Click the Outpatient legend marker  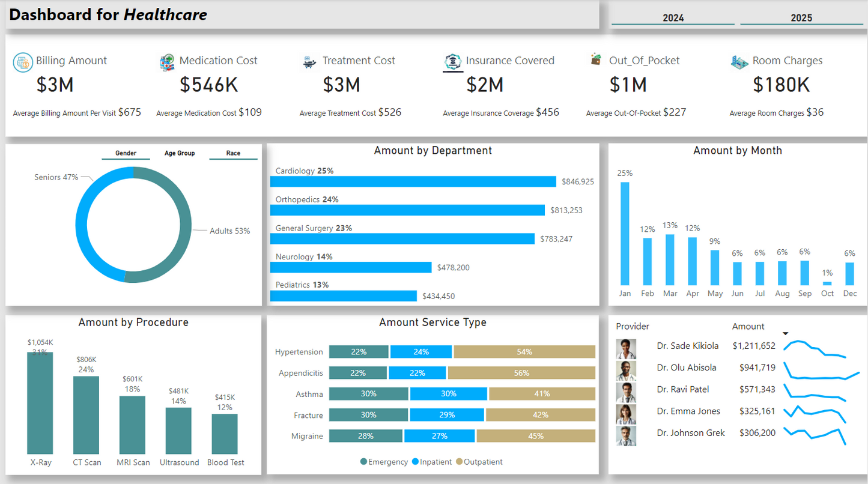coord(460,462)
